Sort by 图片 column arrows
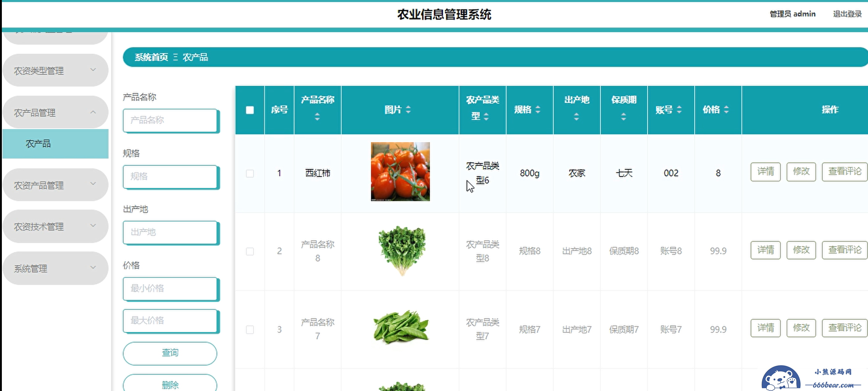The image size is (868, 391). pyautogui.click(x=408, y=109)
